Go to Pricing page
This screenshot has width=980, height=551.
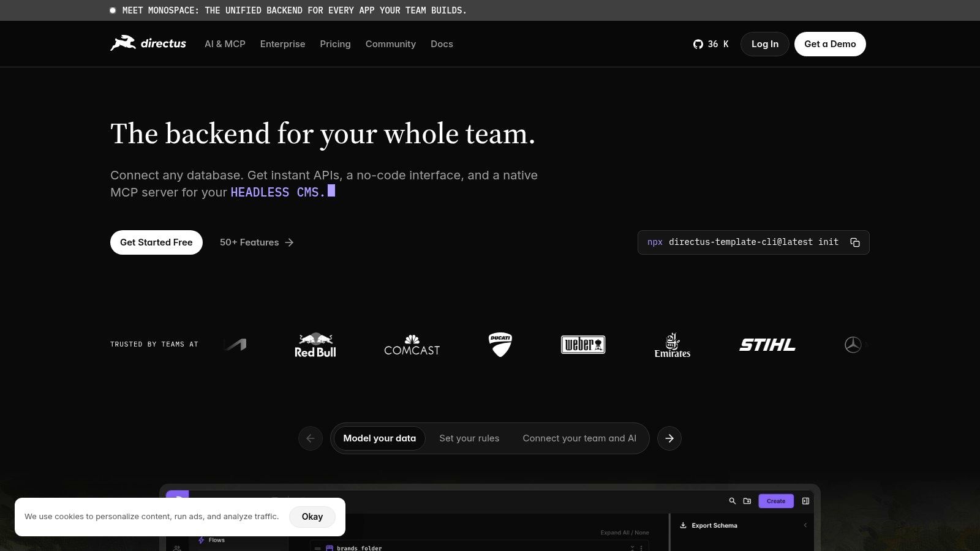pos(335,44)
